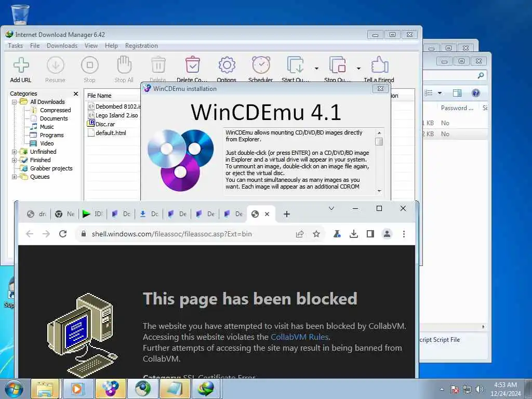Open Chrome tab search chevron

(331, 208)
